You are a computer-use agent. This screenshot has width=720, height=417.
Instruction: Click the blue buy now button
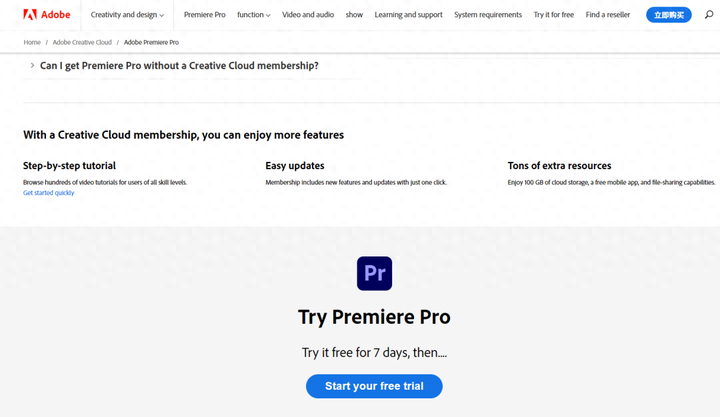[669, 15]
